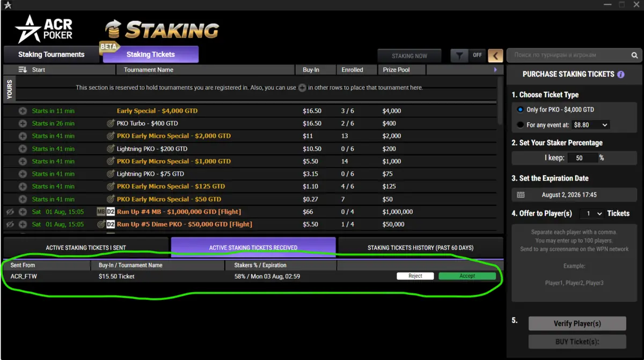This screenshot has height=360, width=644.
Task: Collapse side panel with the orange arrow button
Action: pos(495,55)
